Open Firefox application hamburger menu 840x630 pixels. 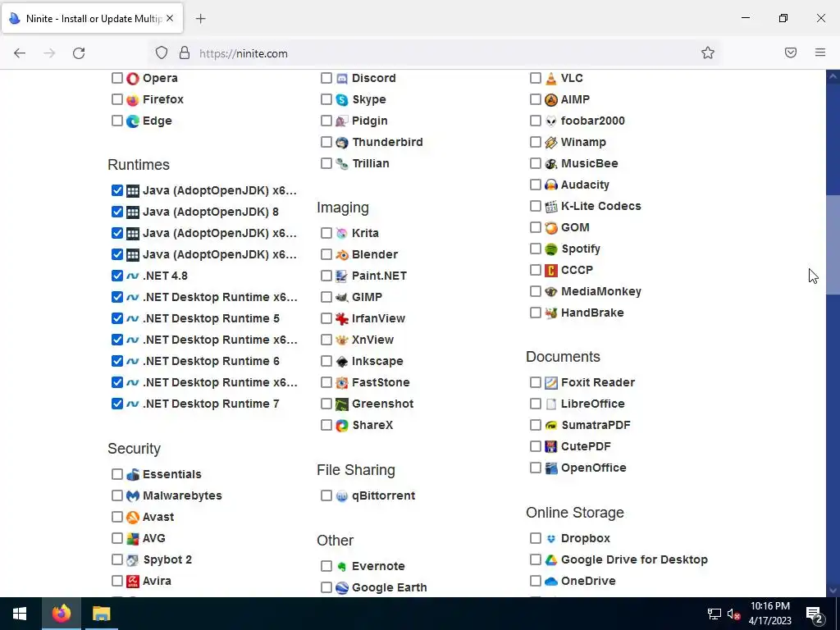click(820, 52)
